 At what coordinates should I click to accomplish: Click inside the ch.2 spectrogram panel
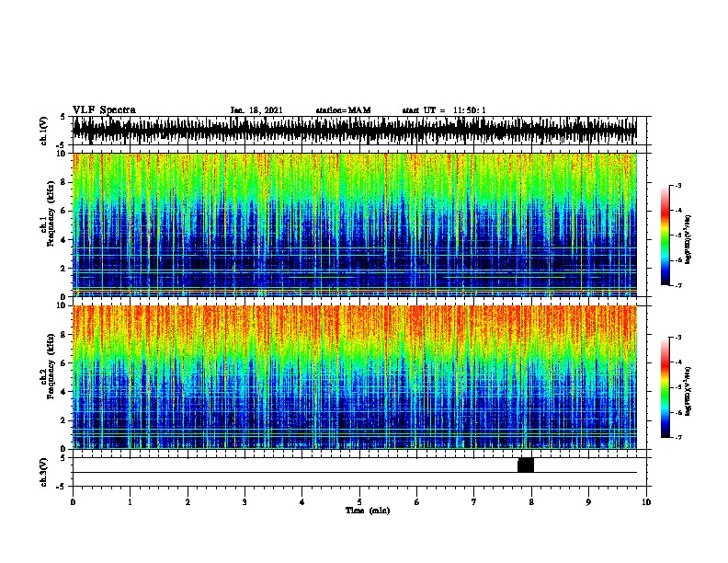point(355,377)
